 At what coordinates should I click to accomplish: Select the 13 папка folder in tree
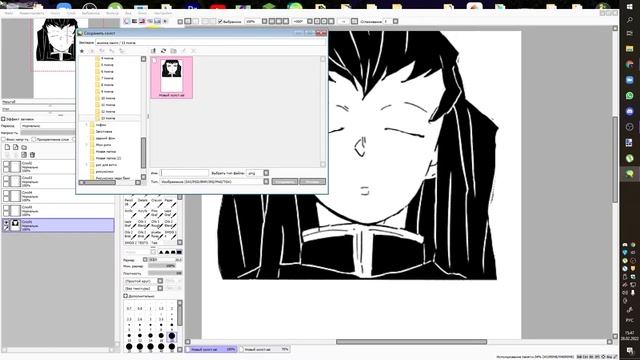tap(108, 118)
